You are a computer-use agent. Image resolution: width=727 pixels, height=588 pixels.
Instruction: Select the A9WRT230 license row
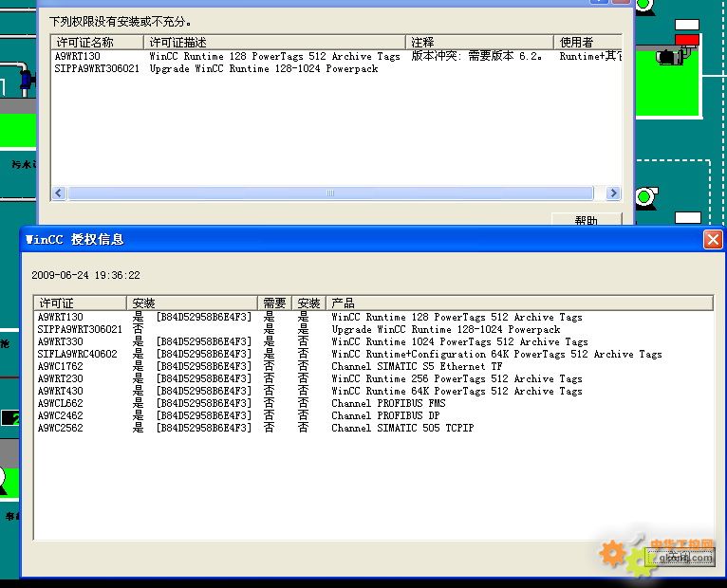tap(373, 378)
